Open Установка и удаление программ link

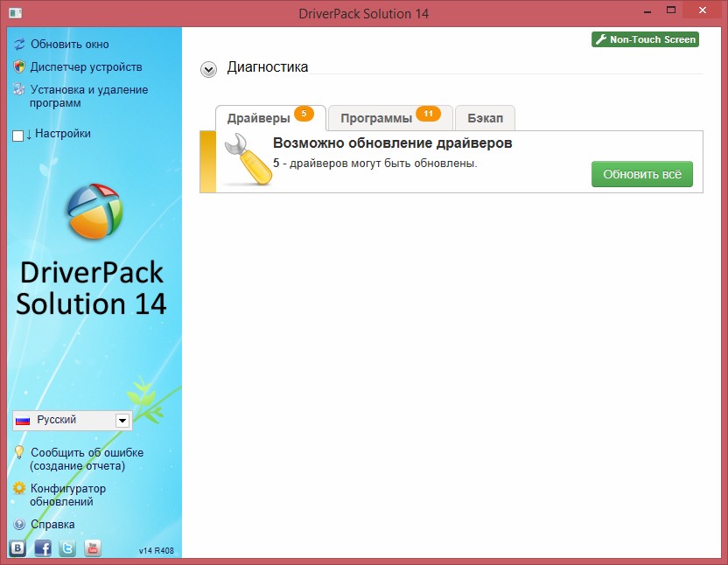pyautogui.click(x=88, y=96)
